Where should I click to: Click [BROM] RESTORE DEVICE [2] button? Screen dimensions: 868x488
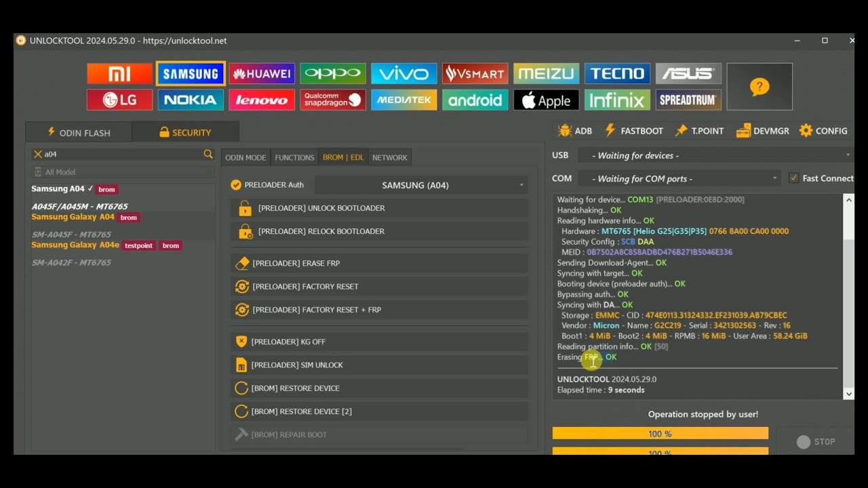coord(379,411)
